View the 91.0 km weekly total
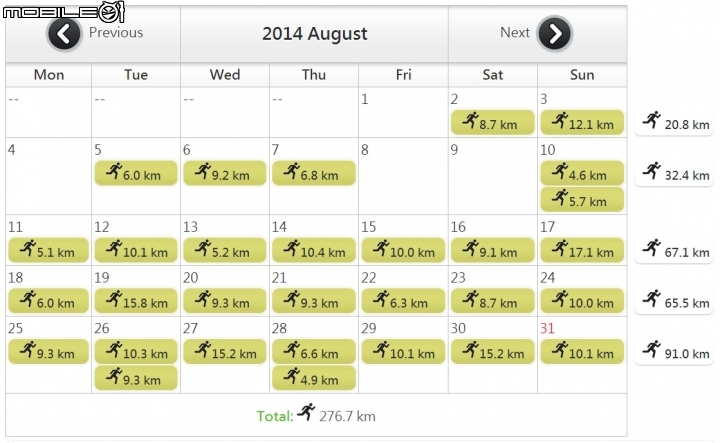The width and height of the screenshot is (720, 443). point(674,352)
